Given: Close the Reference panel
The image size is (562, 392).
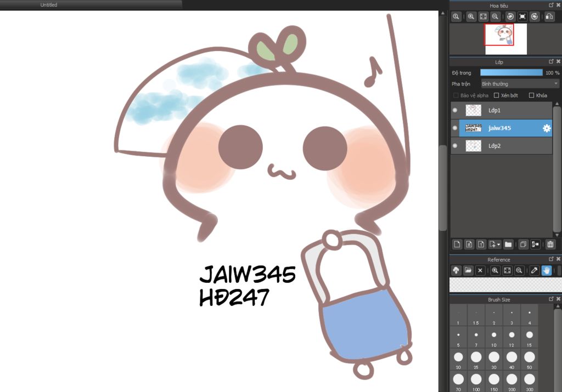Looking at the screenshot, I should tap(558, 259).
